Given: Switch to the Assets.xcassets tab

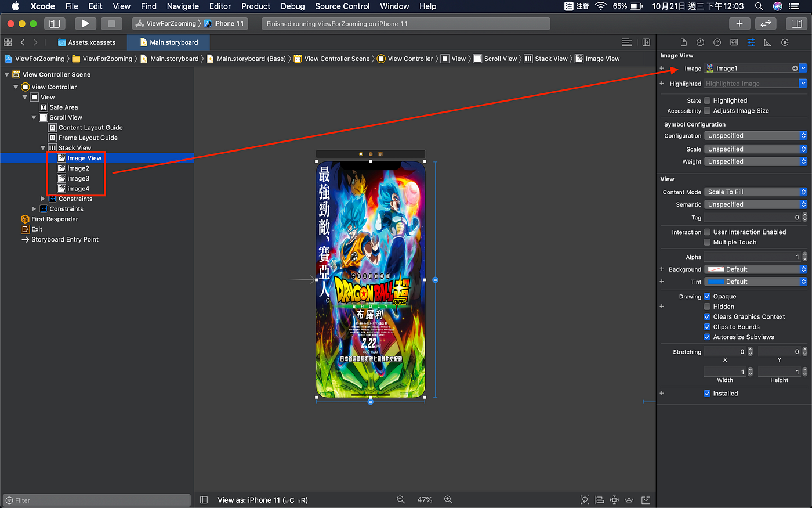Looking at the screenshot, I should (x=86, y=42).
